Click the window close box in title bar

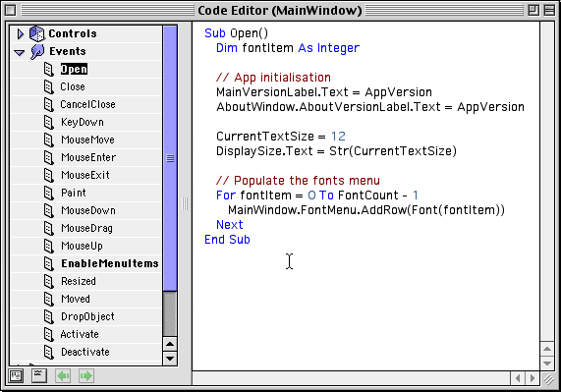[x=11, y=10]
